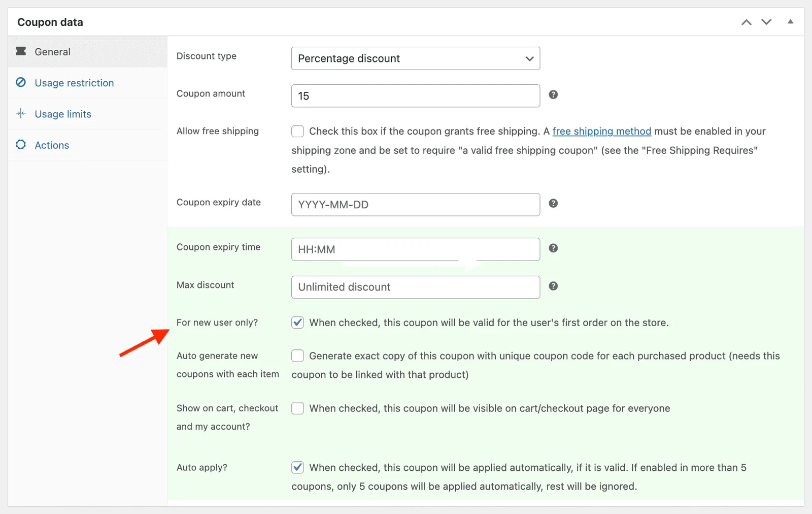
Task: Open the General tab
Action: (x=87, y=52)
